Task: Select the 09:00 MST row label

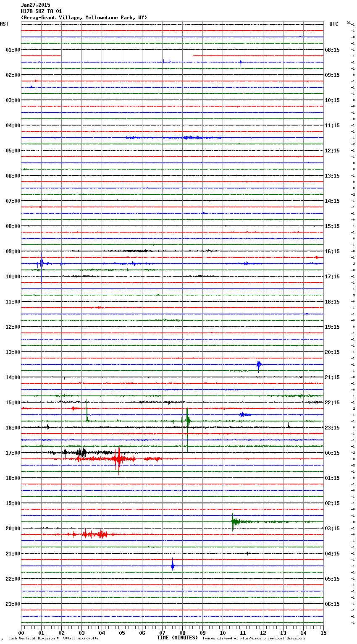Action: pos(13,251)
